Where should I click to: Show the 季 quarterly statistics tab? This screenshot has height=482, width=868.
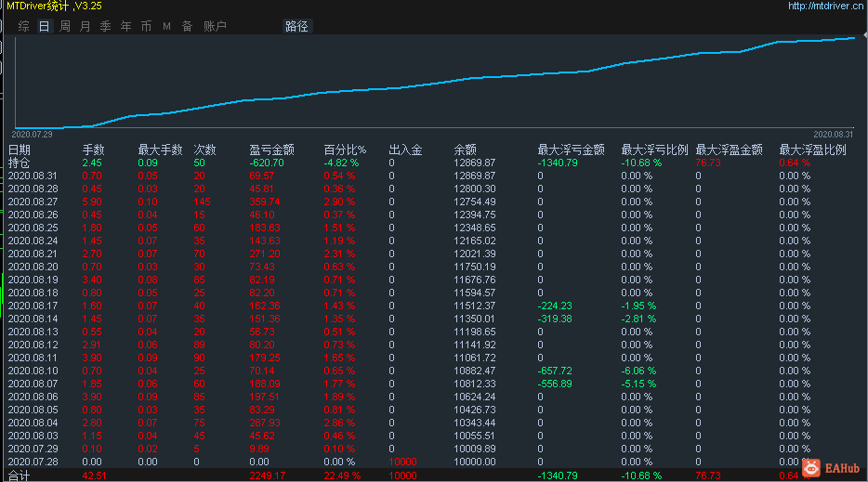tap(105, 27)
